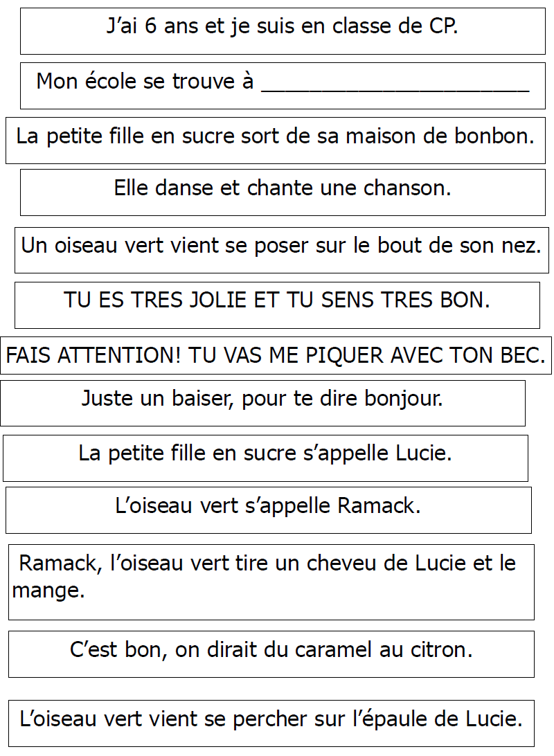554x756 pixels.
Task: Select the 'FAIS ATTENTION!' sentence box
Action: pos(276,357)
